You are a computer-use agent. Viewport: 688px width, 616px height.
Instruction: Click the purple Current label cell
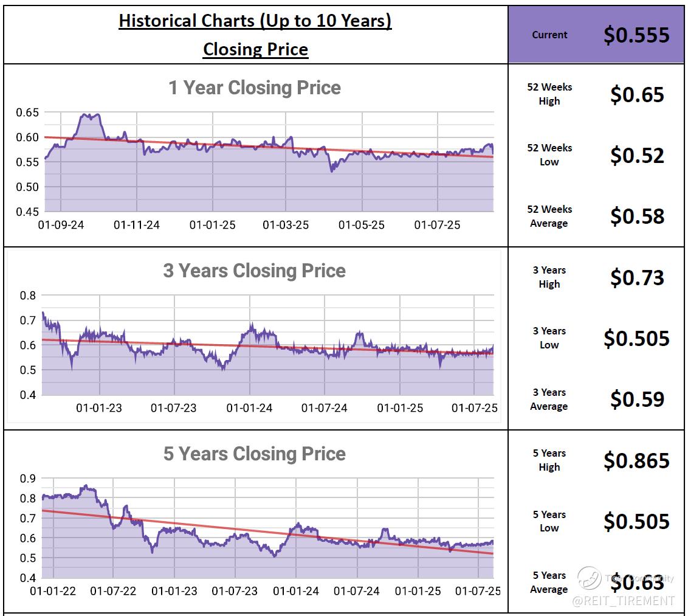tap(549, 35)
